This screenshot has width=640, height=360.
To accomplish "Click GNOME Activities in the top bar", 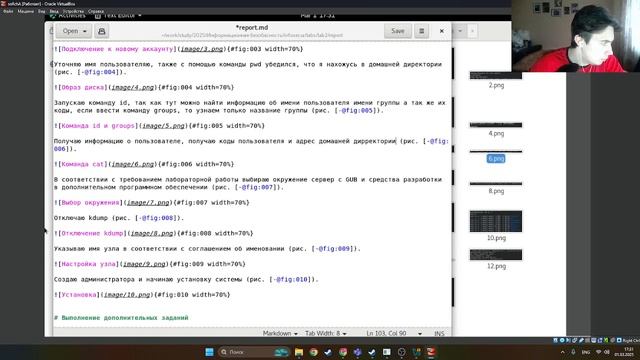I will (x=68, y=16).
